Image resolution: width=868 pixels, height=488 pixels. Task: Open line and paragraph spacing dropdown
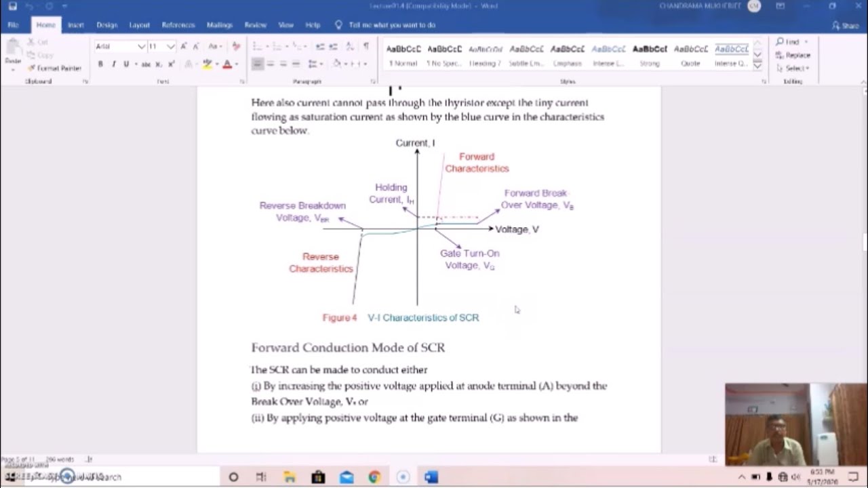(x=315, y=64)
